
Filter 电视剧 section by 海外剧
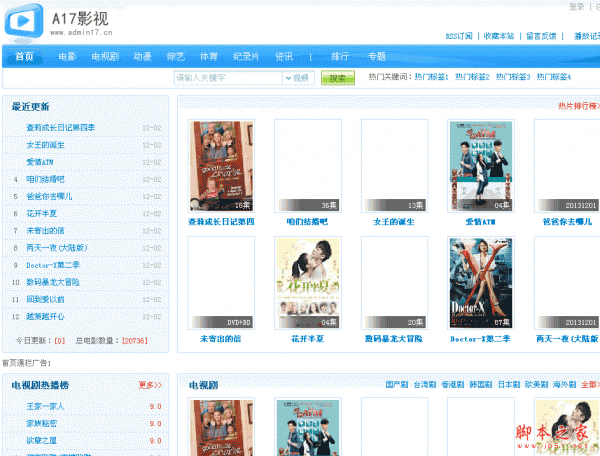click(x=564, y=384)
